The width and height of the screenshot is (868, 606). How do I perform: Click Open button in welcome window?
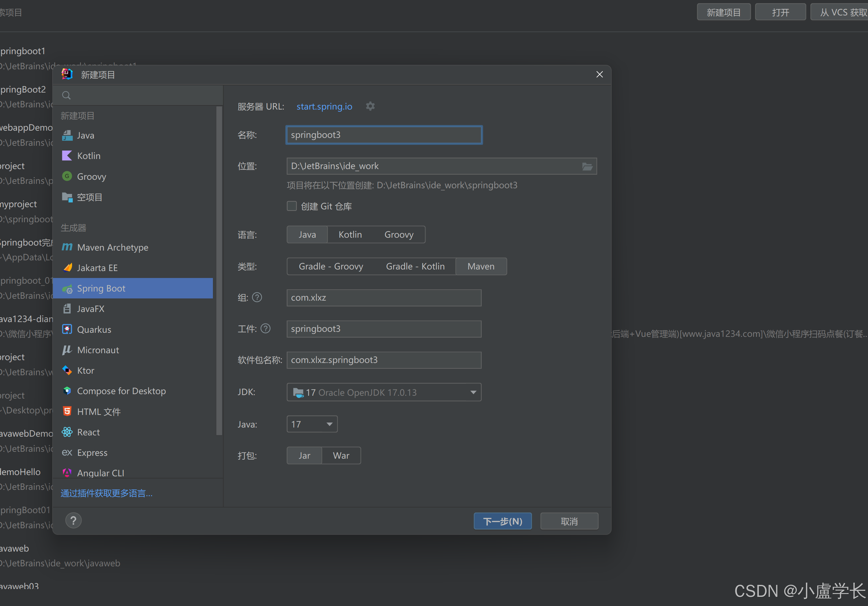780,13
